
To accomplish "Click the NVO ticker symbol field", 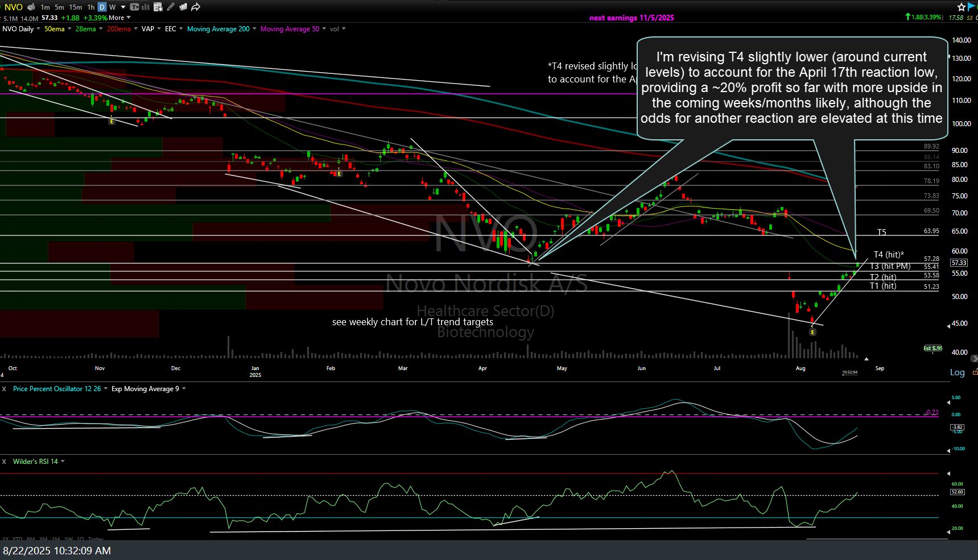I will pos(13,7).
